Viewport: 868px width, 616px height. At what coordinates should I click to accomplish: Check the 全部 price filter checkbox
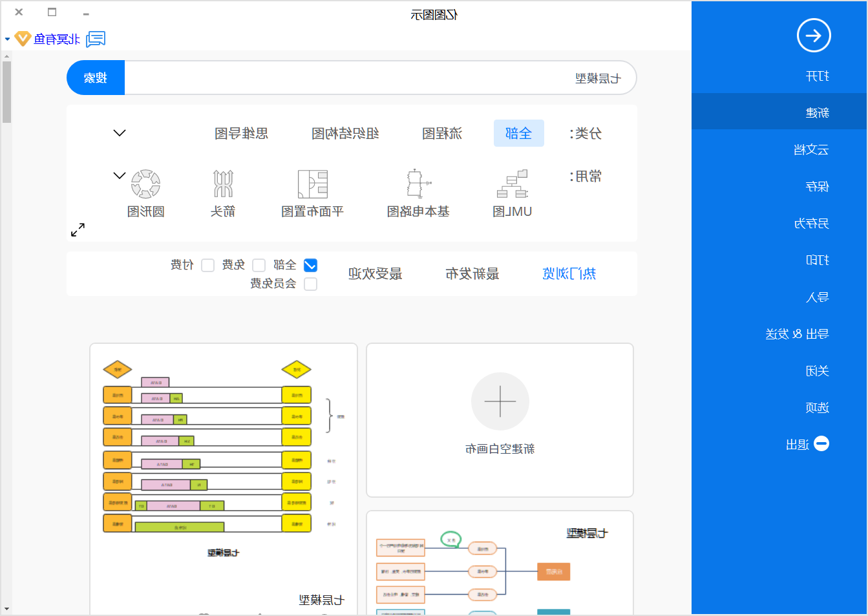point(310,265)
